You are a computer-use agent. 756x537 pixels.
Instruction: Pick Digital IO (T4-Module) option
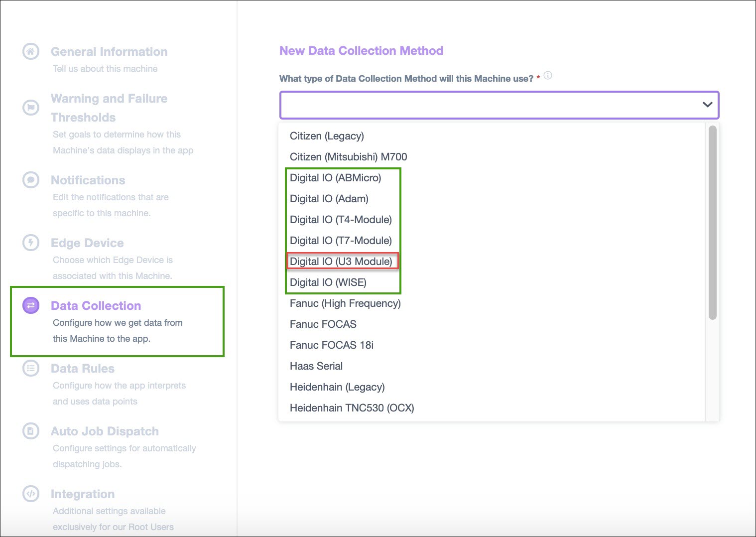pyautogui.click(x=341, y=220)
